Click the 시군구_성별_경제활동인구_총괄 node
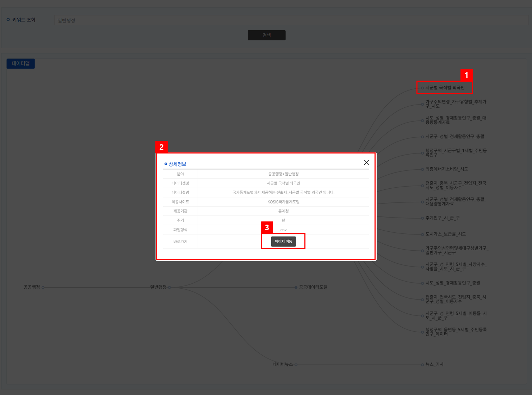Screen dimensions: 532x395 454,137
